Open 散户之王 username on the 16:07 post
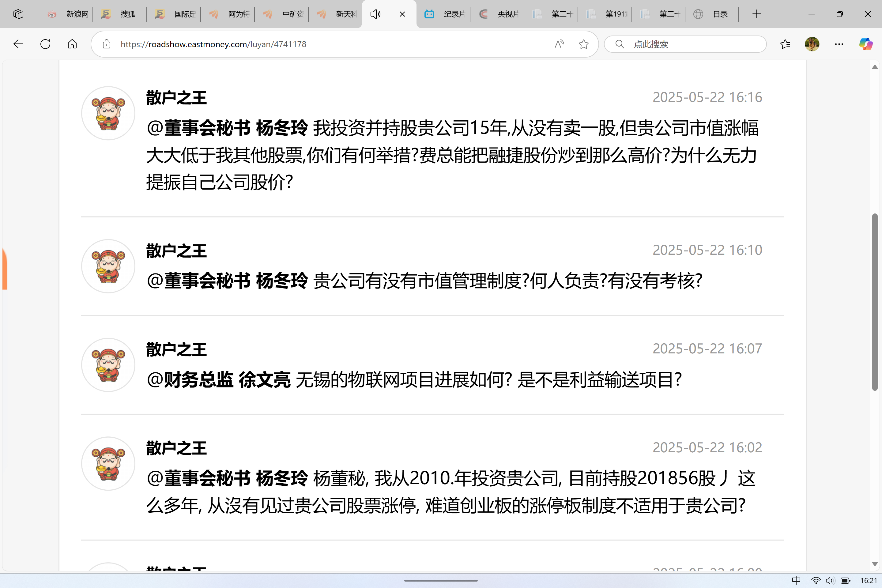 (x=176, y=349)
